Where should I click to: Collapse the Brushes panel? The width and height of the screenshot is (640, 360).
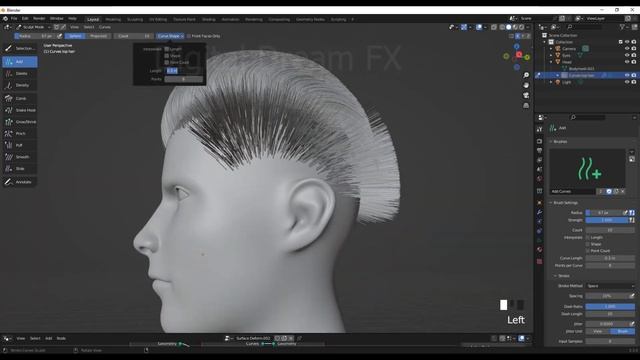(x=551, y=142)
